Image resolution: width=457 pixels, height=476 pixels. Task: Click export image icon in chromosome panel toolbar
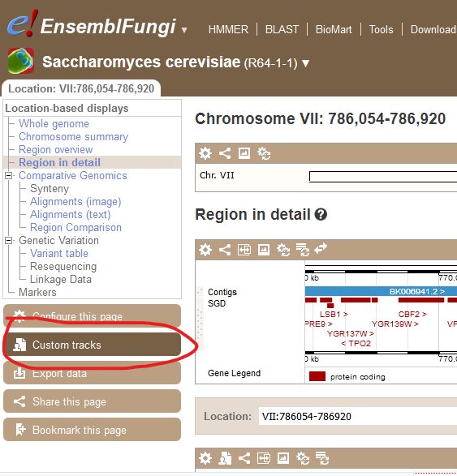244,153
